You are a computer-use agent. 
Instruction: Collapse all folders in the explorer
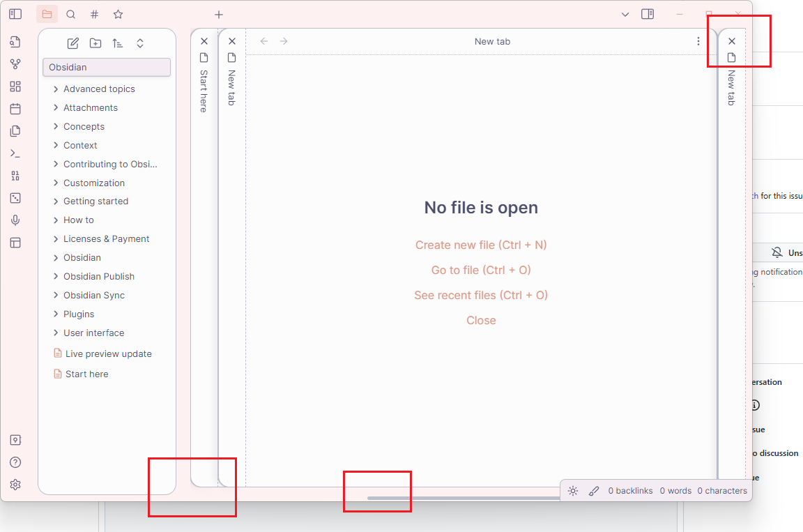(x=140, y=43)
